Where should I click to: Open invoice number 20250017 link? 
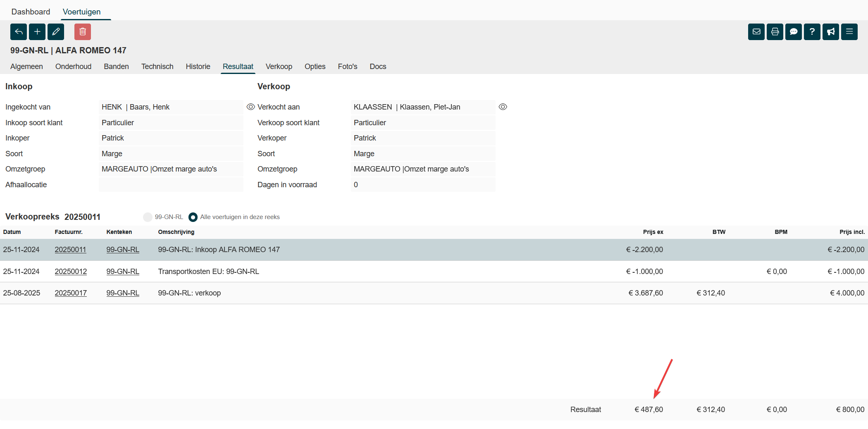(71, 293)
